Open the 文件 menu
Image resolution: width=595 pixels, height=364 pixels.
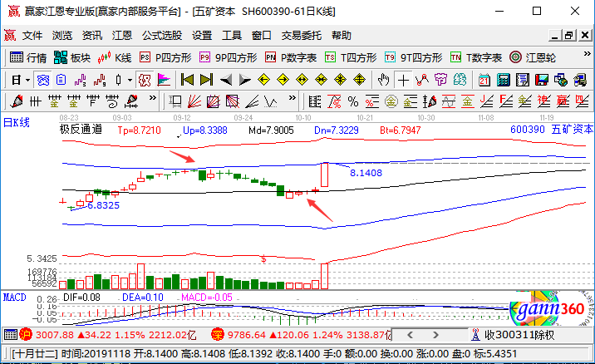point(32,36)
